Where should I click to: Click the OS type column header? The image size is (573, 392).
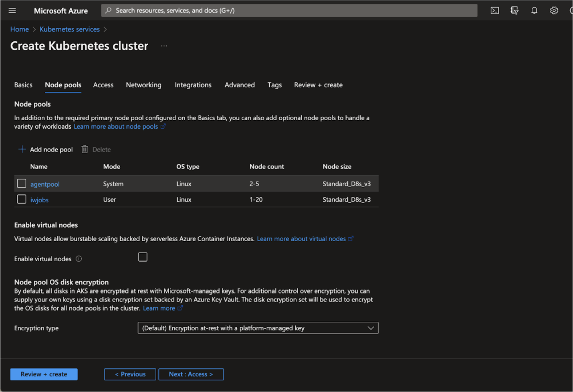tap(188, 167)
